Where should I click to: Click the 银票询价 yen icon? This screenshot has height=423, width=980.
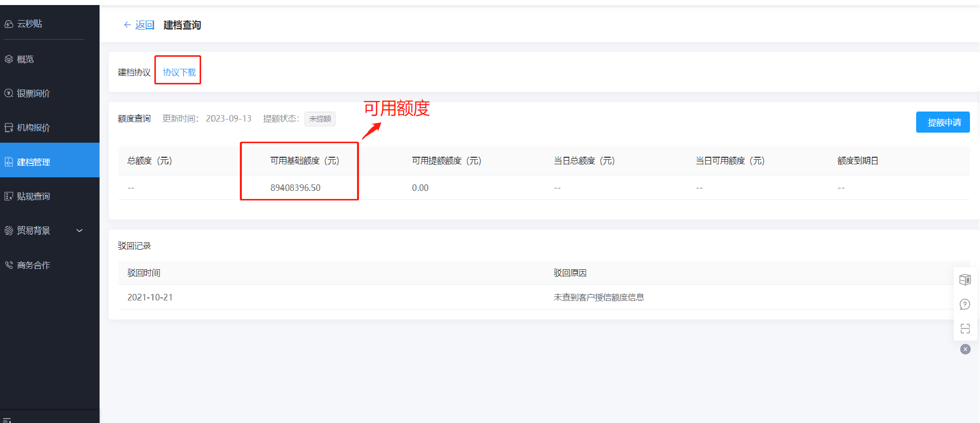click(9, 93)
